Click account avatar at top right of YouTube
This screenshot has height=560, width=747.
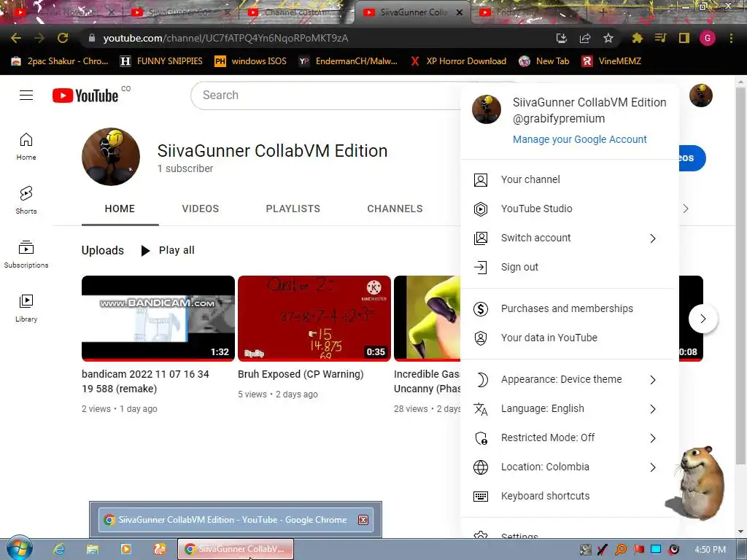701,96
